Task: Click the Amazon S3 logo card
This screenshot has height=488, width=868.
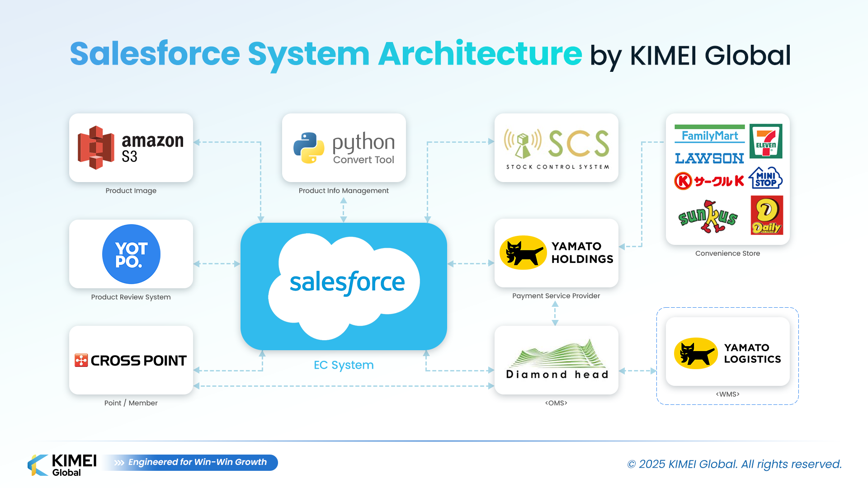Action: tap(131, 148)
